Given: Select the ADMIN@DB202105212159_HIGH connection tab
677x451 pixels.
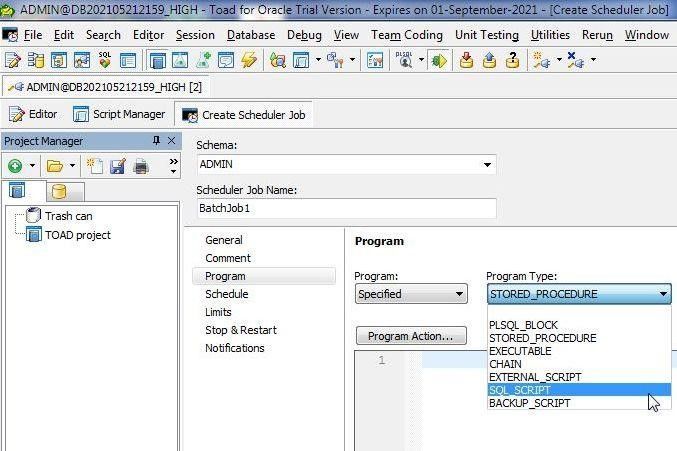Looking at the screenshot, I should (x=105, y=87).
